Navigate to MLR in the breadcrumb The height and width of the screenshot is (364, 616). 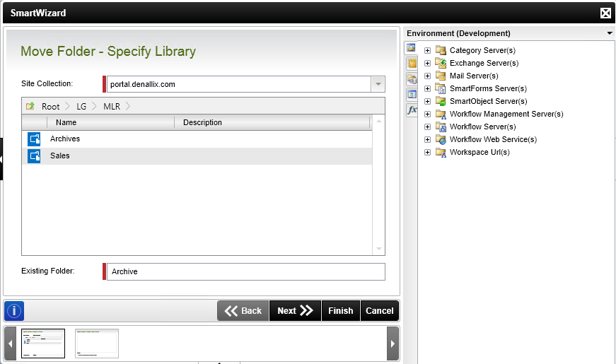click(112, 107)
